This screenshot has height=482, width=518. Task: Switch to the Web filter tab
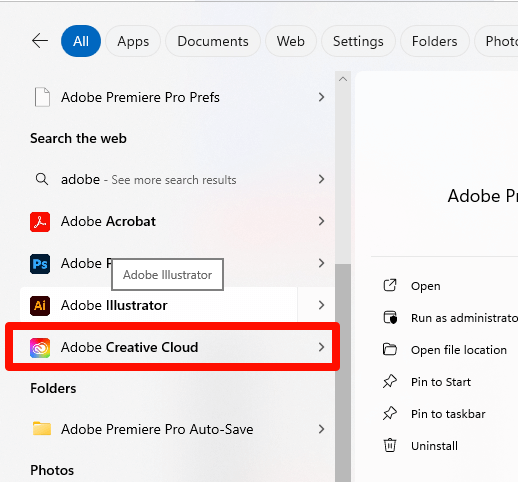[290, 41]
